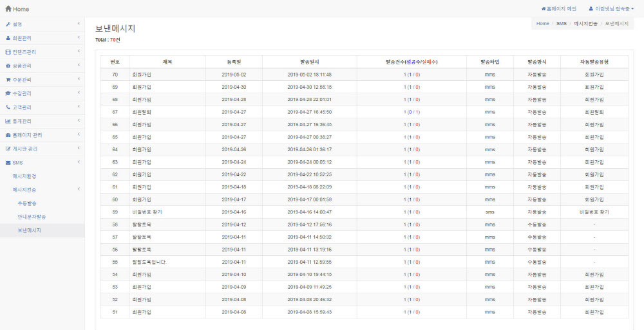Click the graduation cap icon for 수강관리
Screen dimensions: 644x330
[8, 93]
